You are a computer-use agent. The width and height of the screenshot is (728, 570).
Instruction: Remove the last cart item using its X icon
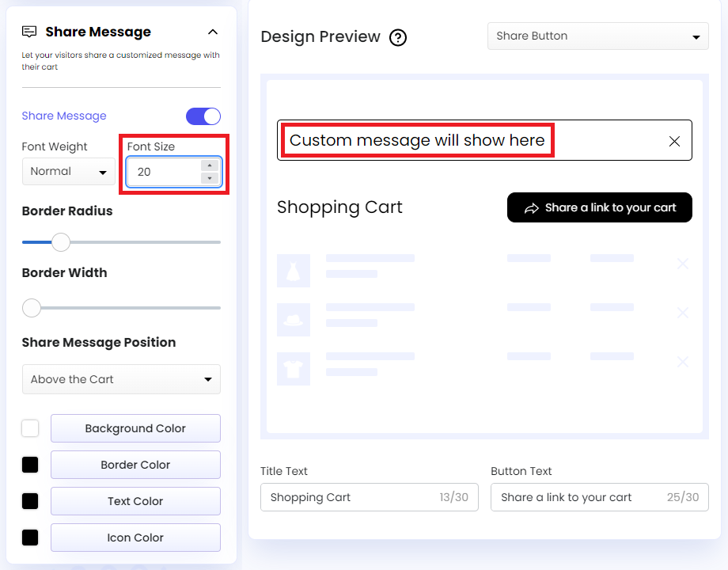683,362
